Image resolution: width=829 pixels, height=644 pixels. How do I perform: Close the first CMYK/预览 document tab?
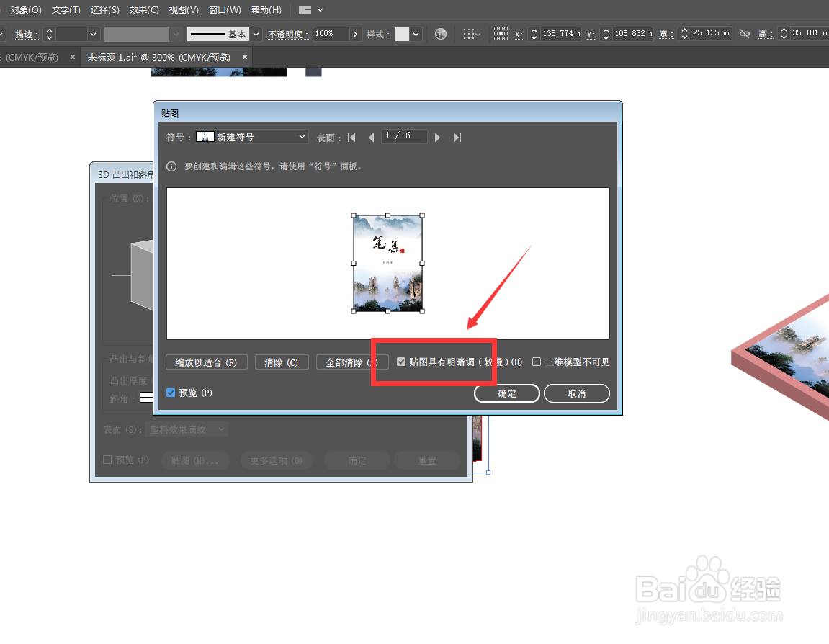click(73, 57)
